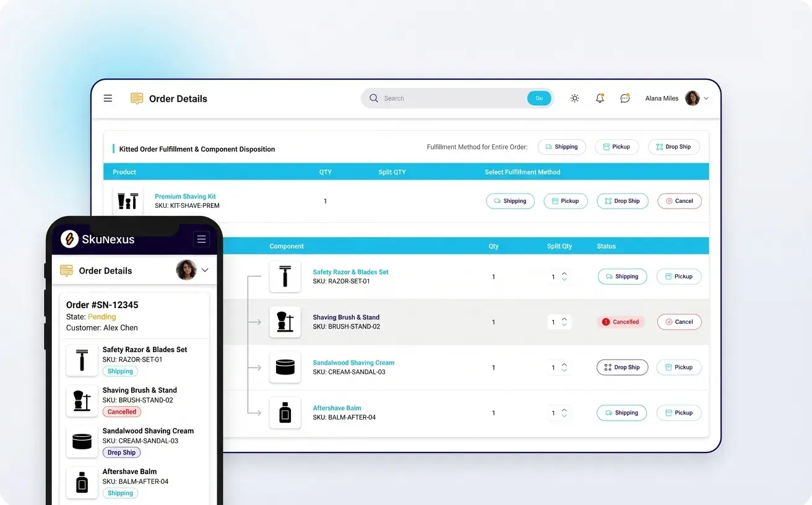
Task: Click in the Search input field
Action: pyautogui.click(x=452, y=98)
